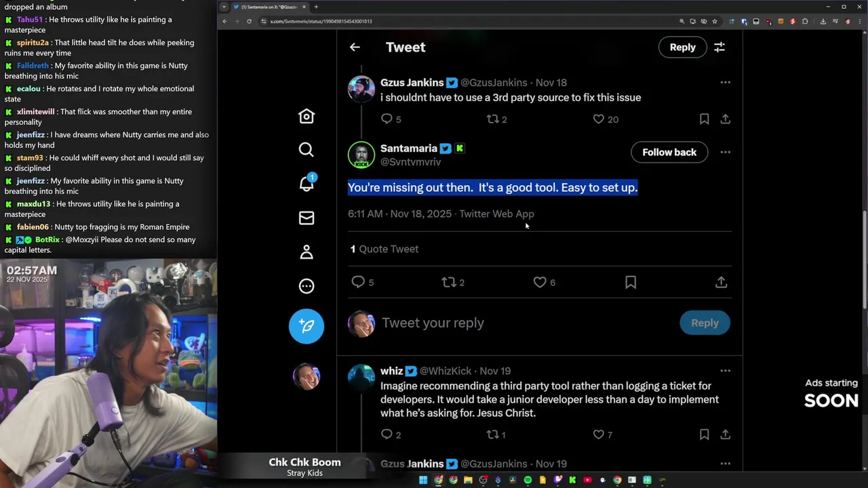Open more options on Santamaria's tweet

click(725, 152)
